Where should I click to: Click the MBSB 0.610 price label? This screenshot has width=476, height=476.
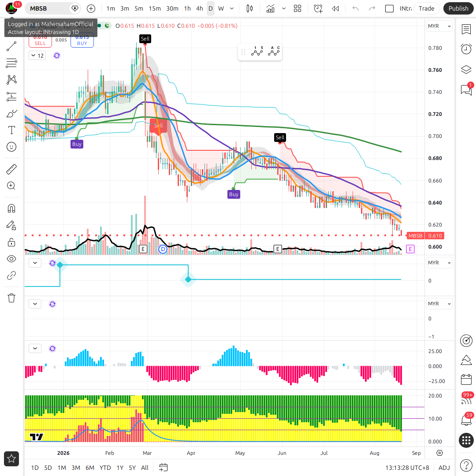click(x=425, y=236)
